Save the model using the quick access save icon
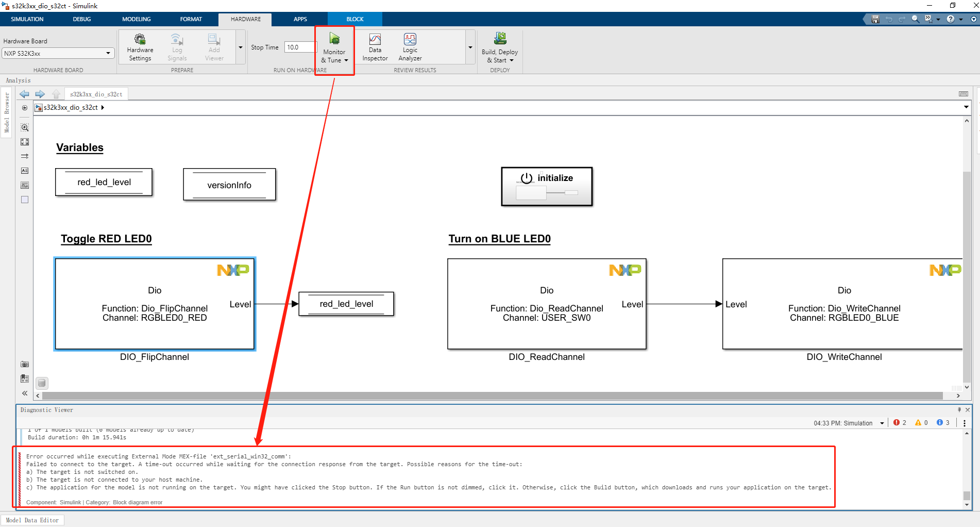Viewport: 980px width, 527px height. [874, 19]
